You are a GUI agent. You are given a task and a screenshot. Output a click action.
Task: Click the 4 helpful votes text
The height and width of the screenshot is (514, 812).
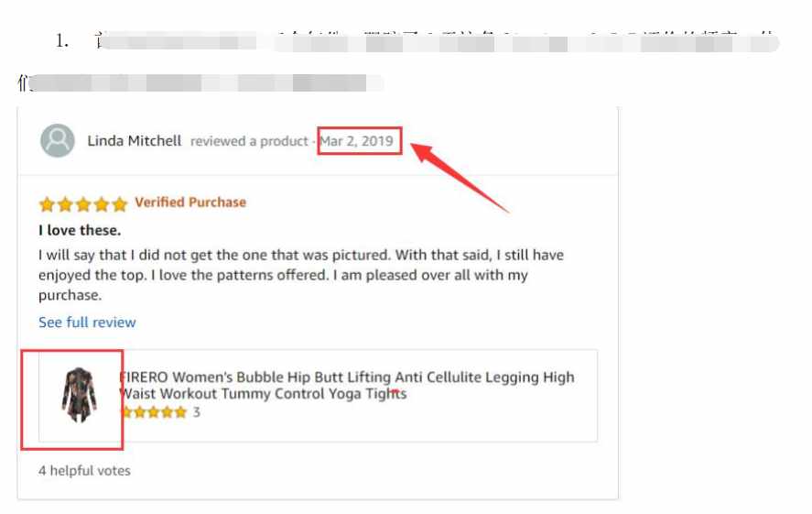(x=84, y=470)
